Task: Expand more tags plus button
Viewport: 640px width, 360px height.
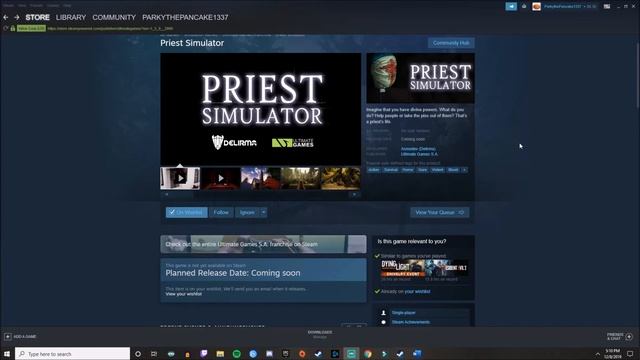Action: pos(464,170)
